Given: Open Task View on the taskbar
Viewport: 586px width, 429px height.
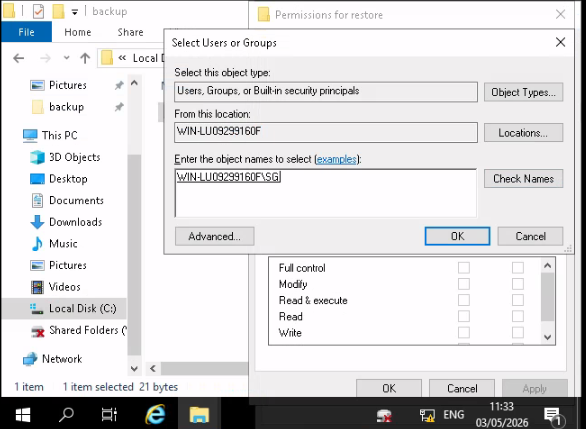Looking at the screenshot, I should (x=109, y=414).
